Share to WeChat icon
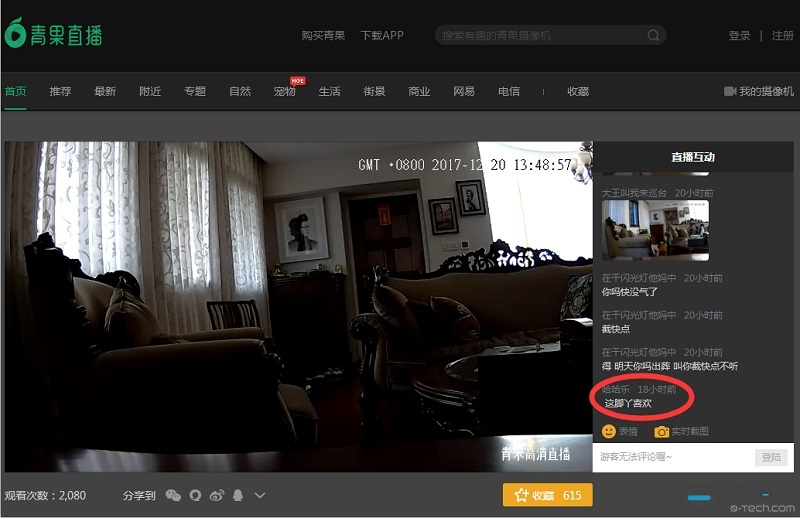The height and width of the screenshot is (518, 800). tap(173, 495)
